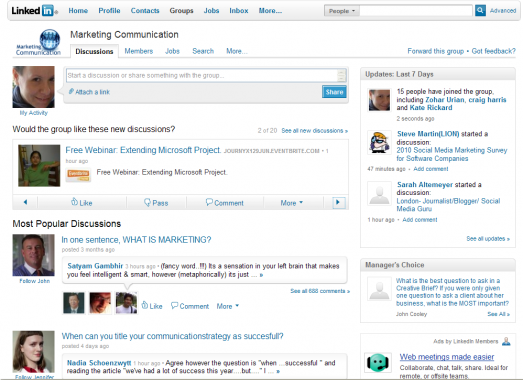This screenshot has width=523, height=380.
Task: Open the Jobs top menu
Action: pyautogui.click(x=211, y=11)
